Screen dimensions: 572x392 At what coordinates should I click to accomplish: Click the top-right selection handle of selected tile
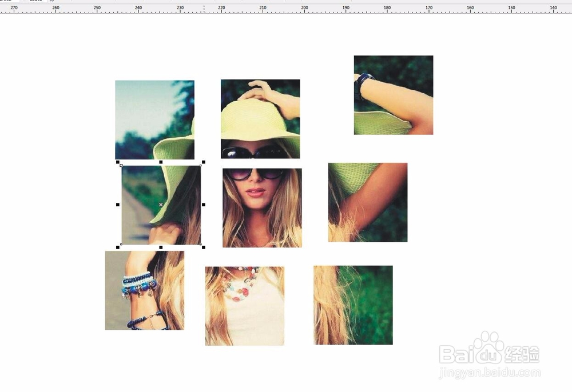click(x=204, y=162)
